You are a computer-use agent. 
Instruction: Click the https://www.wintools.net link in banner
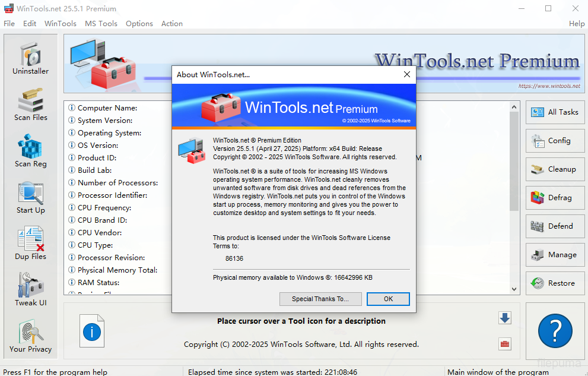click(549, 86)
